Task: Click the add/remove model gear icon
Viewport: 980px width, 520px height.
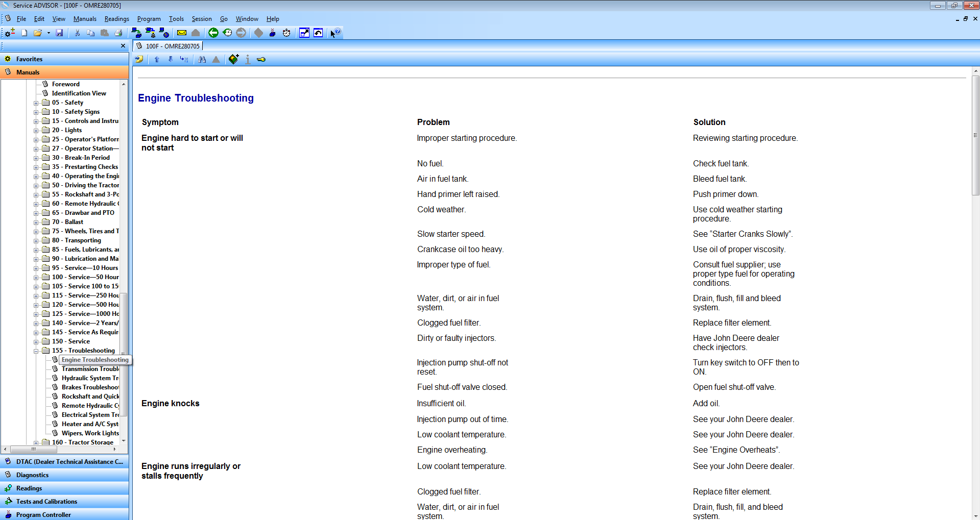Action: point(10,33)
